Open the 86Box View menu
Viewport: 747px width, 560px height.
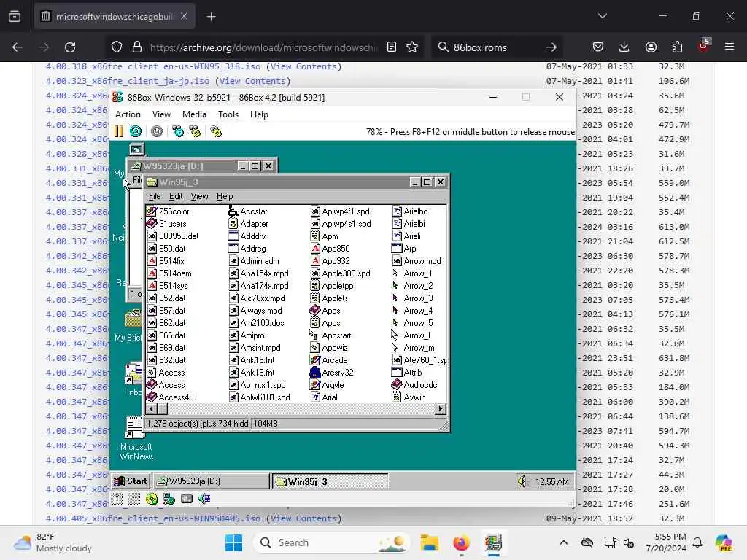(x=161, y=114)
